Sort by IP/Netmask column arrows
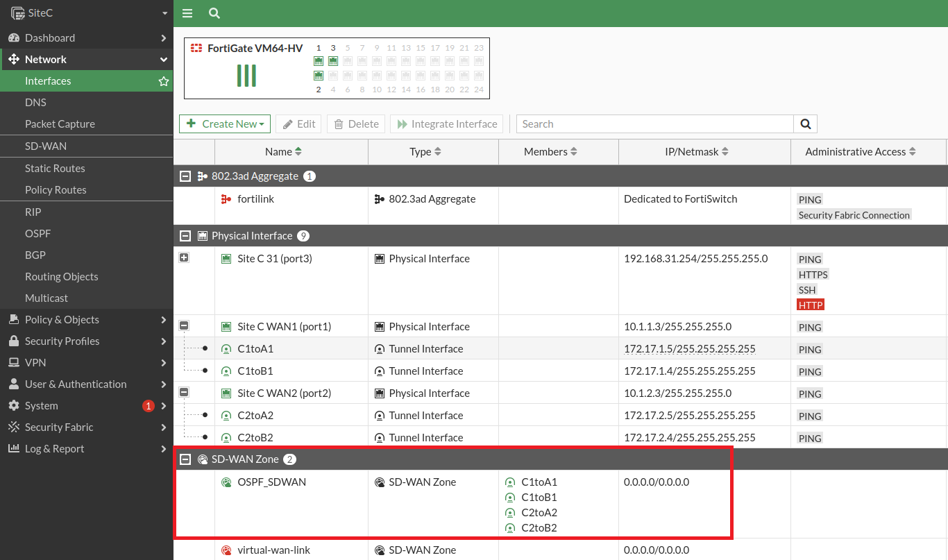 point(725,152)
